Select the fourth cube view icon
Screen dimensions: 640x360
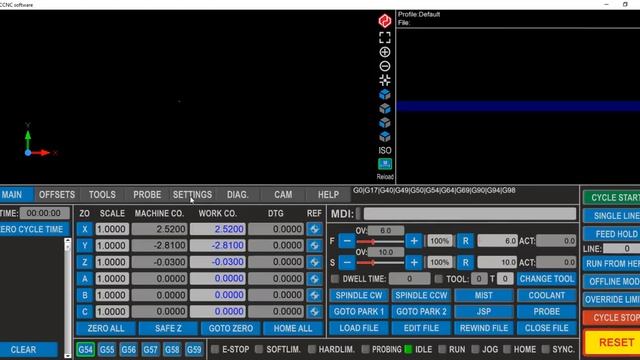point(384,136)
